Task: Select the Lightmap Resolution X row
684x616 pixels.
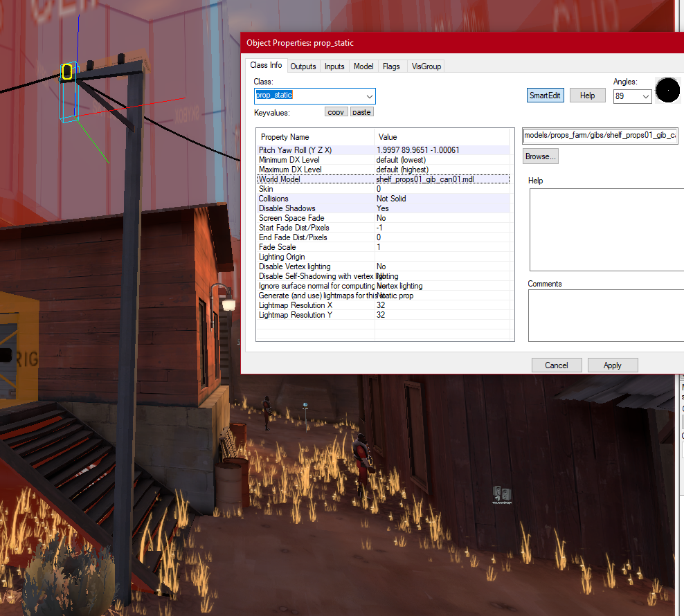Action: [383, 305]
